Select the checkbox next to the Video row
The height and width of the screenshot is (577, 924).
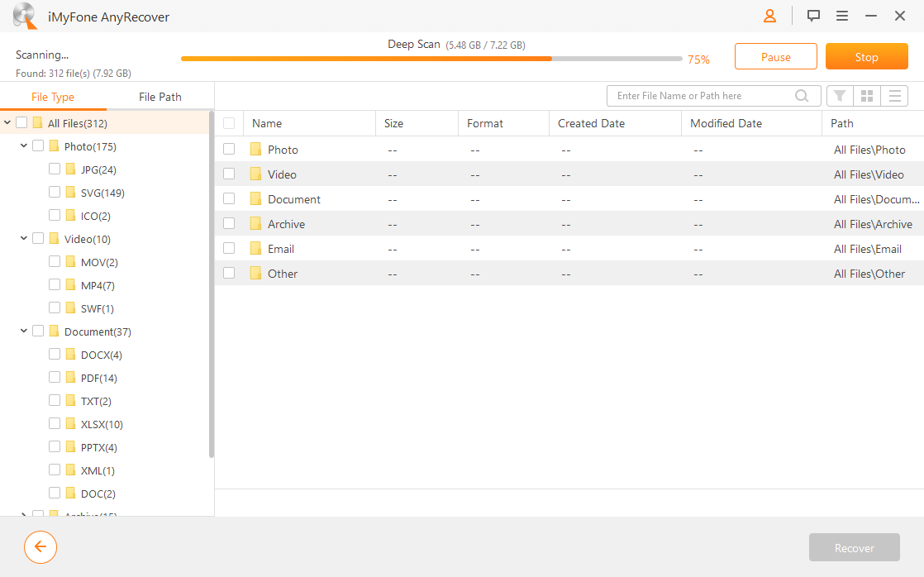[x=229, y=174]
